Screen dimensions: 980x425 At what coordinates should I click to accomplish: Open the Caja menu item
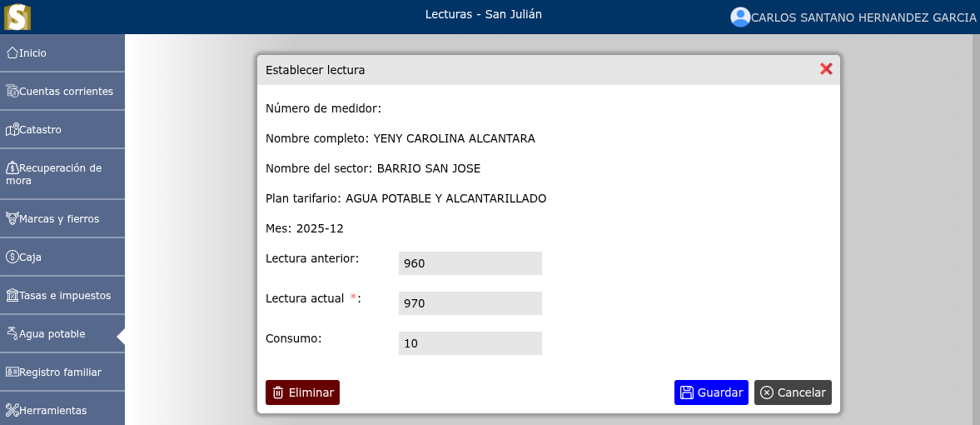tap(62, 257)
